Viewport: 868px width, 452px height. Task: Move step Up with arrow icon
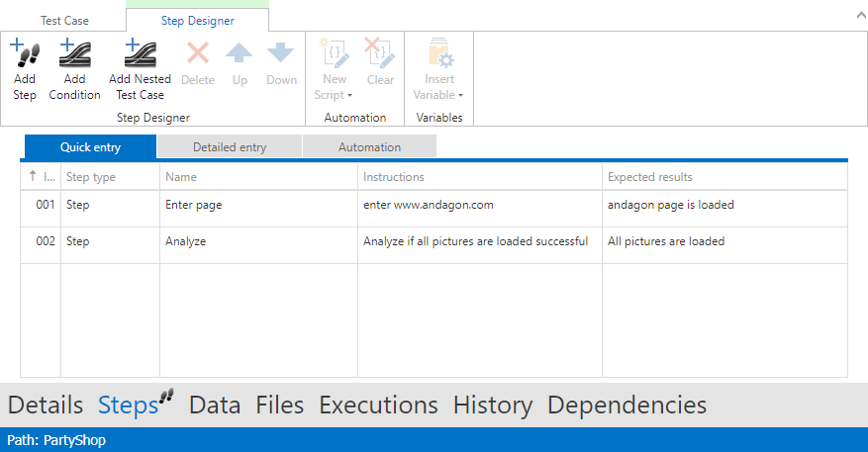tap(240, 54)
